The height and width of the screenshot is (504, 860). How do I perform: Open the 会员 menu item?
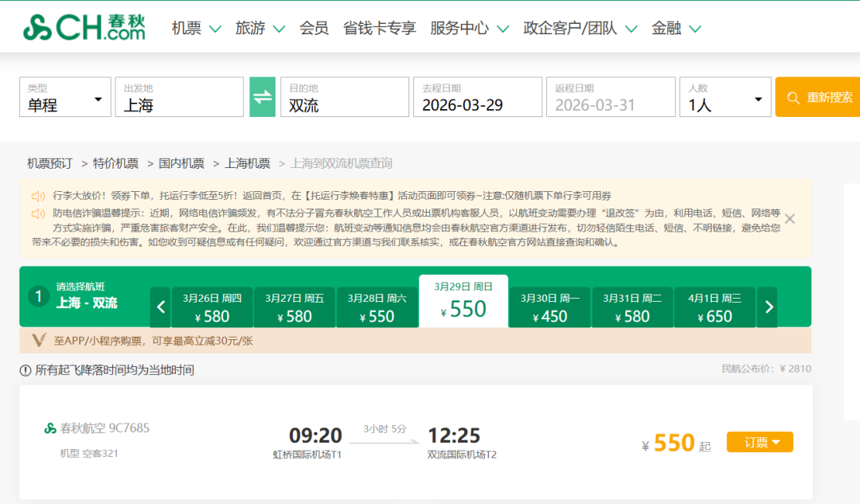(314, 29)
